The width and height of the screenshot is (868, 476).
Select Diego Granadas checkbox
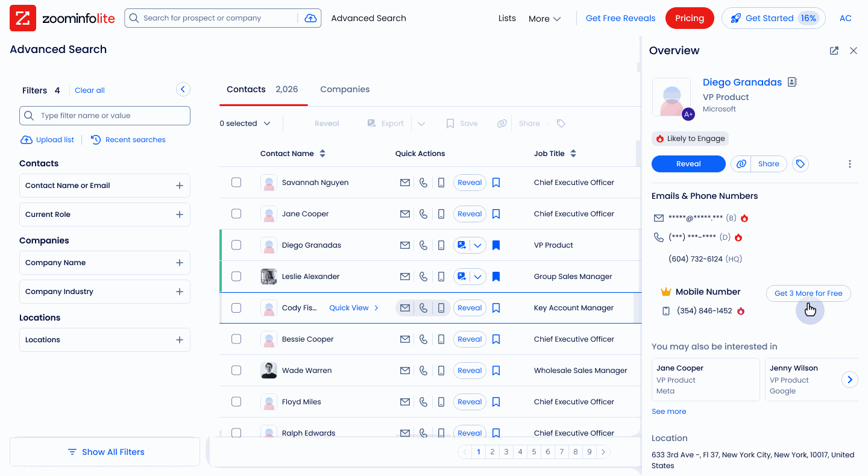[x=236, y=245]
